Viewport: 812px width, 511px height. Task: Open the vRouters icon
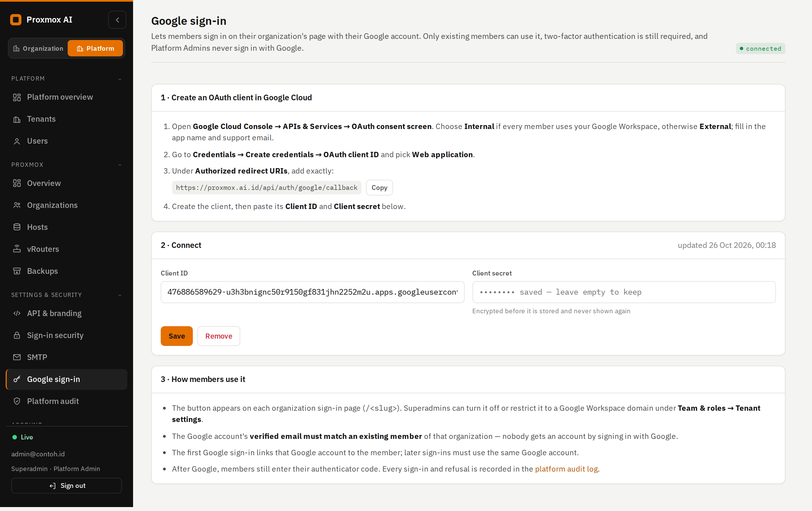point(17,249)
